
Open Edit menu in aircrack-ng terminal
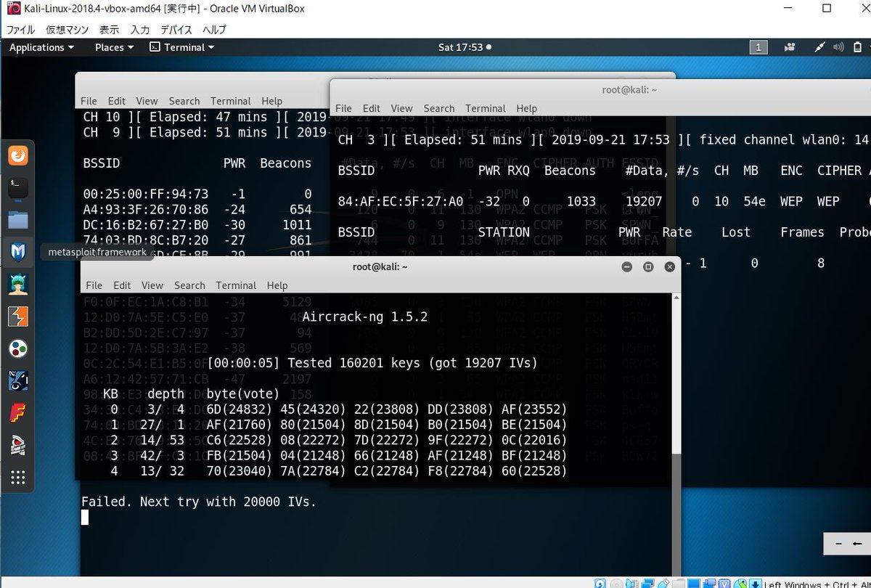click(122, 285)
